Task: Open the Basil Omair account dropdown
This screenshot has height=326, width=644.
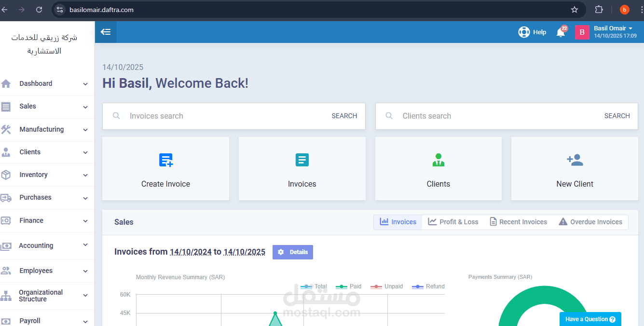Action: [x=613, y=28]
